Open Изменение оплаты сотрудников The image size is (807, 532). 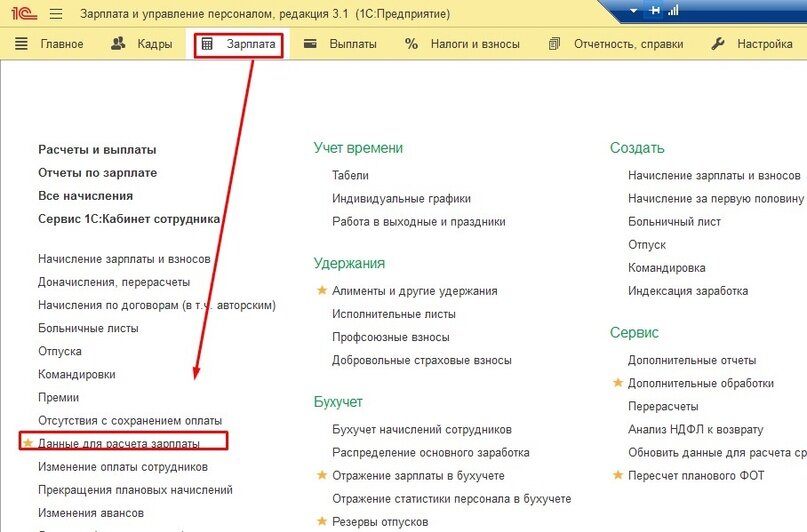coord(123,467)
